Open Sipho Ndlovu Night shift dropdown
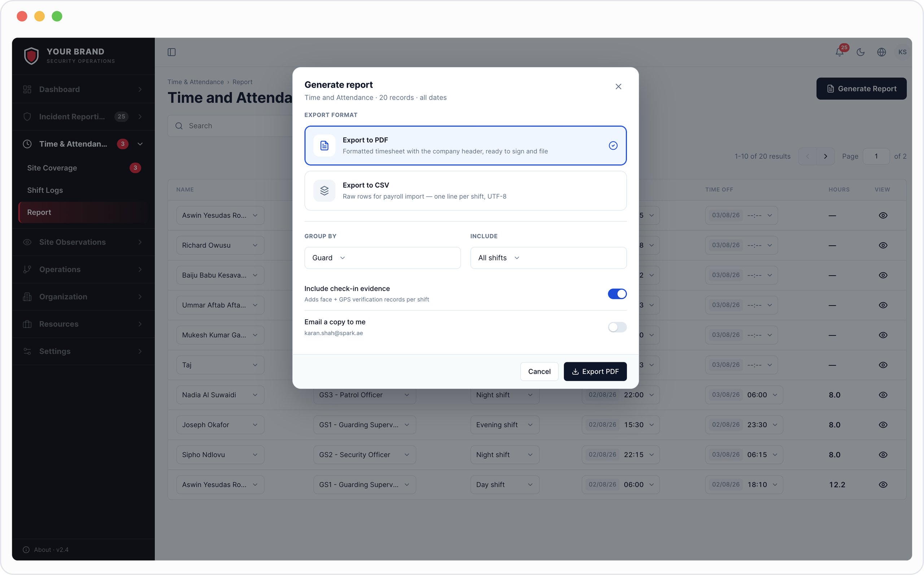Screen dimensions: 924x575 505,455
